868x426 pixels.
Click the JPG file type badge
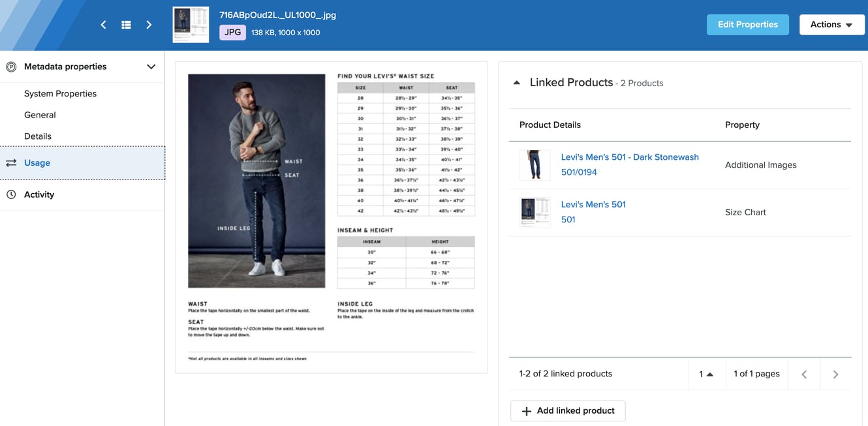(x=232, y=32)
